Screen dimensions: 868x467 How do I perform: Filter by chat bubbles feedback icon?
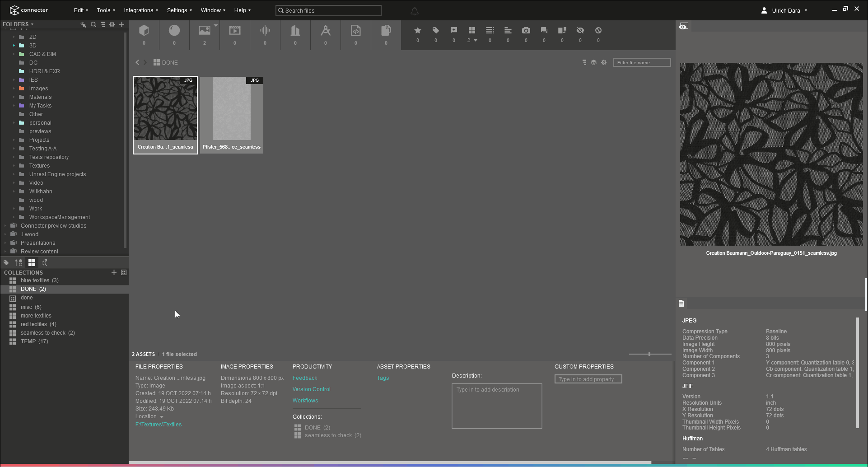(x=544, y=30)
